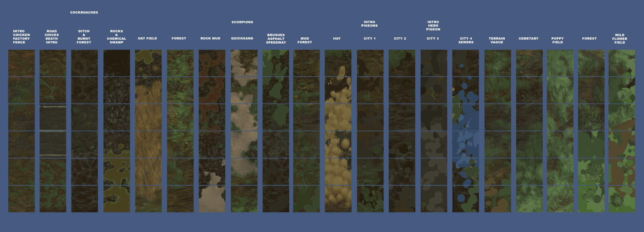The height and width of the screenshot is (232, 644).
Task: Pick the bottom tile of TERRAIN VAGUE column
Action: 498,199
